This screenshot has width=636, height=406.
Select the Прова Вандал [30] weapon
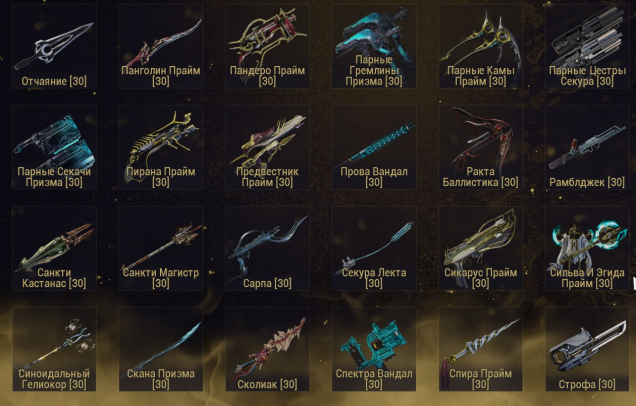[x=374, y=148]
